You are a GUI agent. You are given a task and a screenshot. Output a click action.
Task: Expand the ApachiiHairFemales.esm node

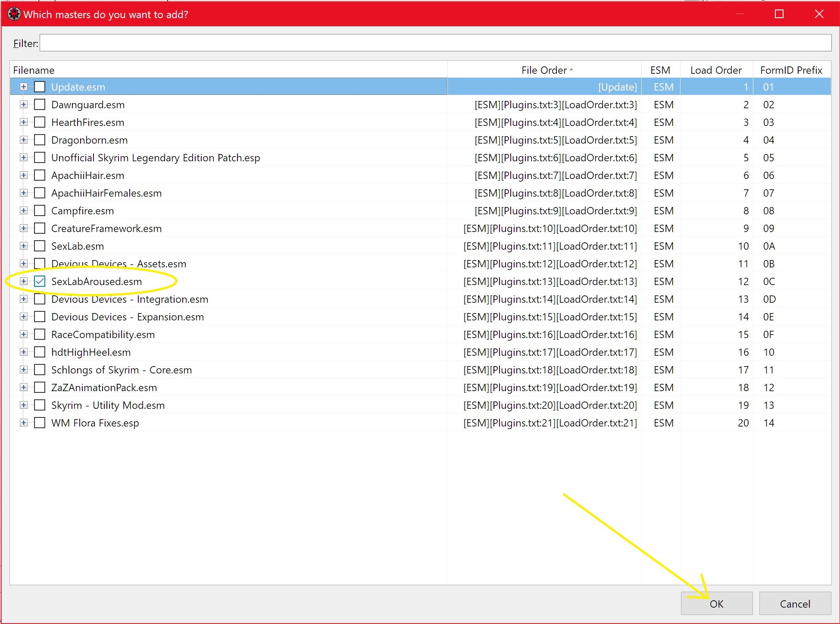(x=24, y=193)
